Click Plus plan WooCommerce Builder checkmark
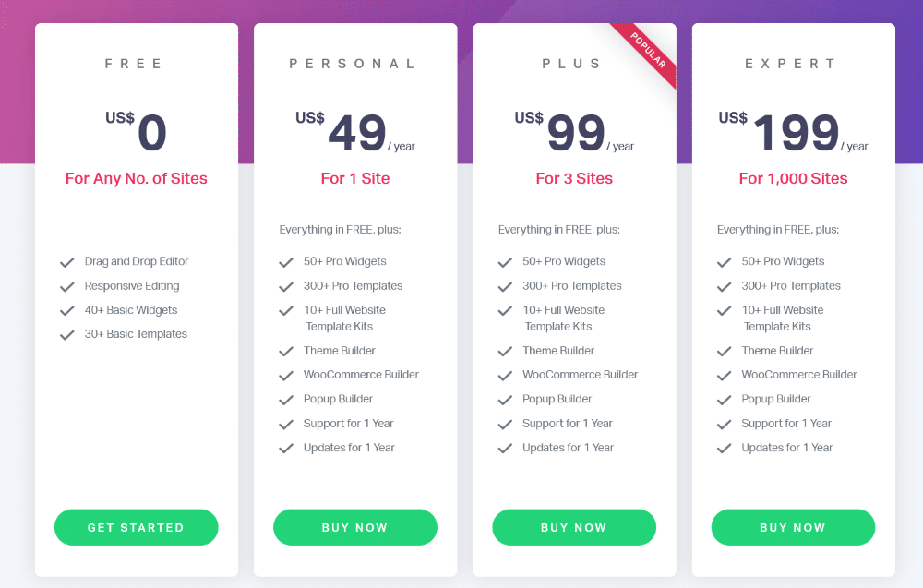The image size is (923, 588). [505, 376]
